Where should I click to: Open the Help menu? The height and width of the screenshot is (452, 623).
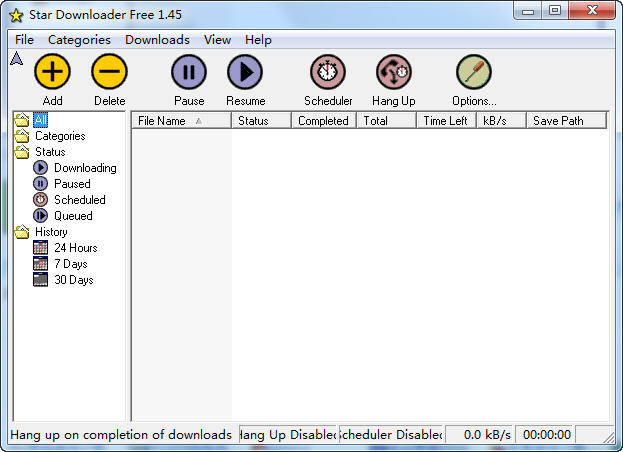(258, 40)
